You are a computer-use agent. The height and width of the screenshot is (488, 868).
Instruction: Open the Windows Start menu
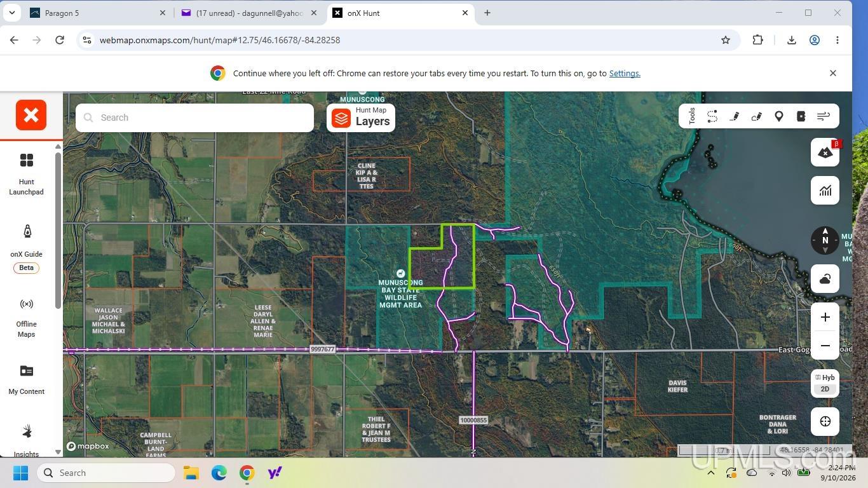21,473
